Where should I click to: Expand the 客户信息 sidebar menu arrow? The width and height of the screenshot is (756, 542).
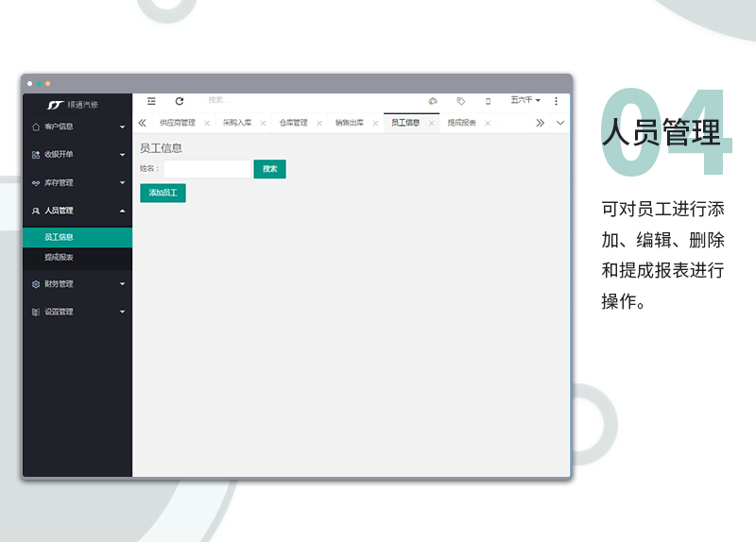tap(123, 127)
